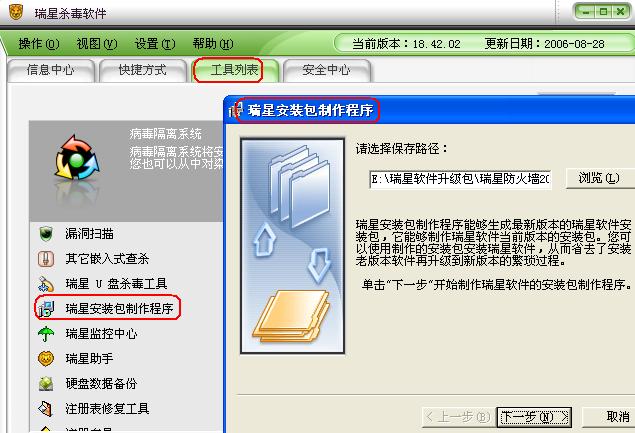Select the 硬盘数据备份 icon
The width and height of the screenshot is (635, 433).
pyautogui.click(x=46, y=384)
